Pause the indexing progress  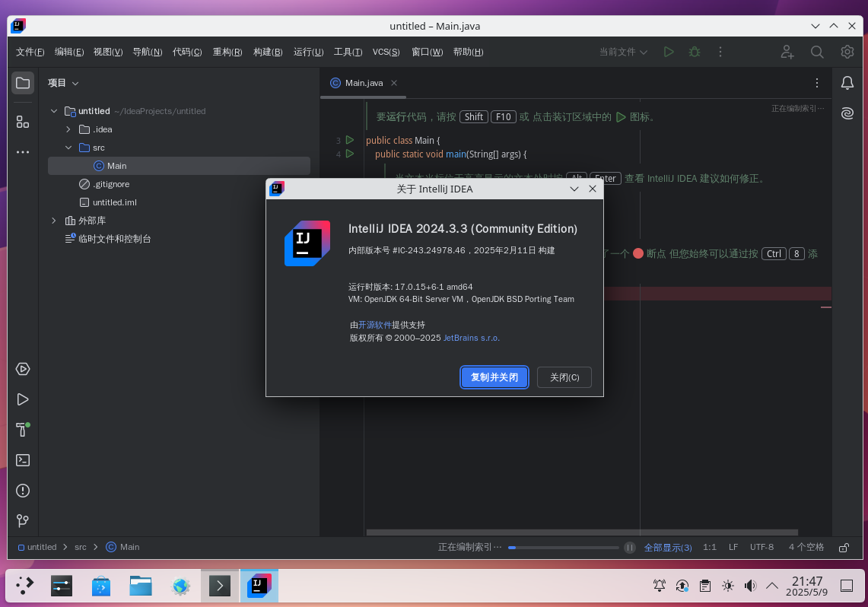coord(629,547)
